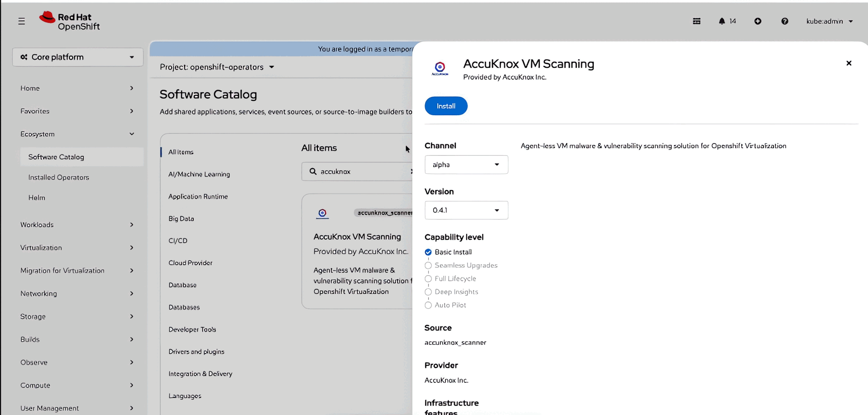Screen dimensions: 868x415
Task: Filter by Database category
Action: pyautogui.click(x=182, y=285)
